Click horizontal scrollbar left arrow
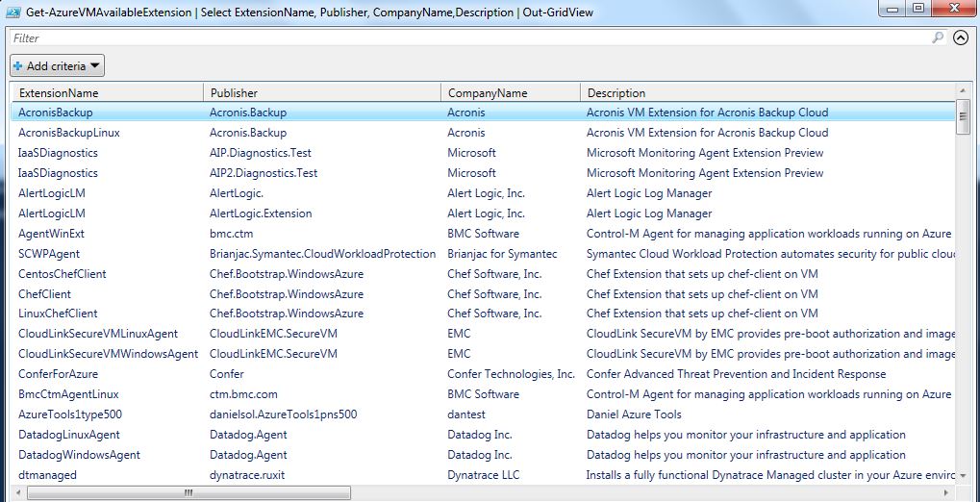980x502 pixels. click(17, 492)
